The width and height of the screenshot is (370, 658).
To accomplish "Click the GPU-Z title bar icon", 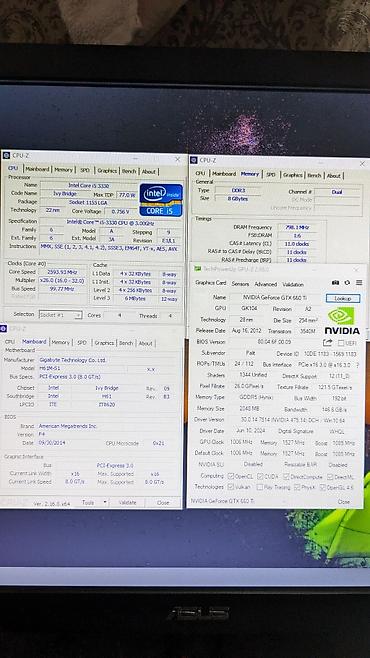I will click(x=198, y=269).
